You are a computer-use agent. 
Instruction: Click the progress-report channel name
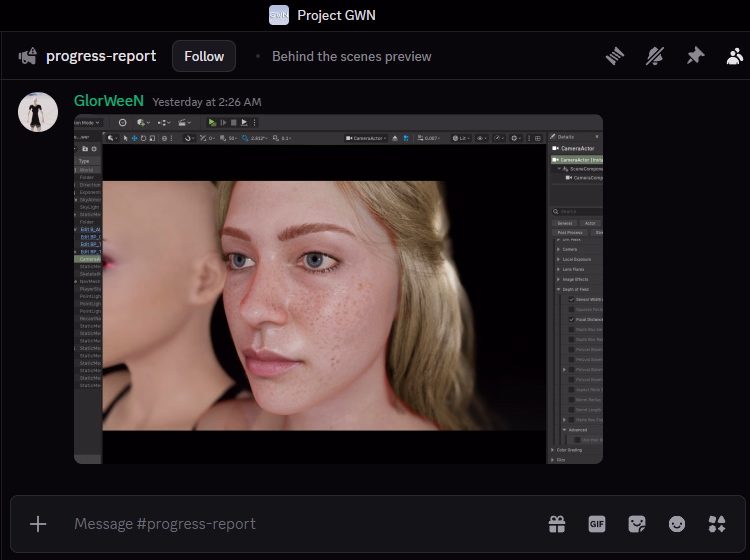tap(101, 56)
